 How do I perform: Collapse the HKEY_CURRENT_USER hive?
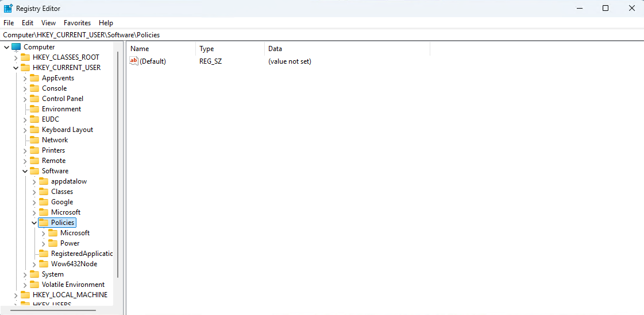coord(16,68)
